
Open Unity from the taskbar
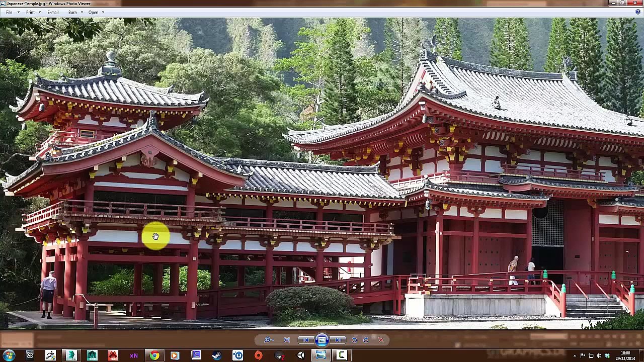(300, 356)
